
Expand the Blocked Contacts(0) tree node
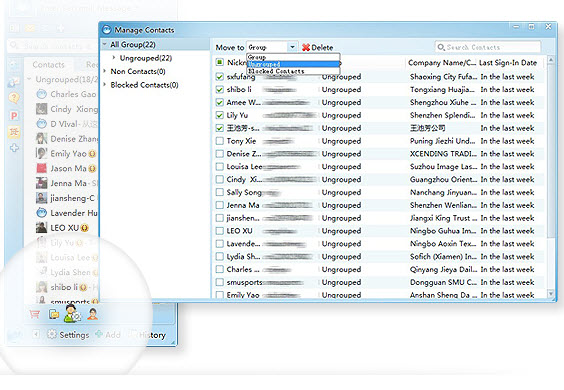(x=105, y=85)
